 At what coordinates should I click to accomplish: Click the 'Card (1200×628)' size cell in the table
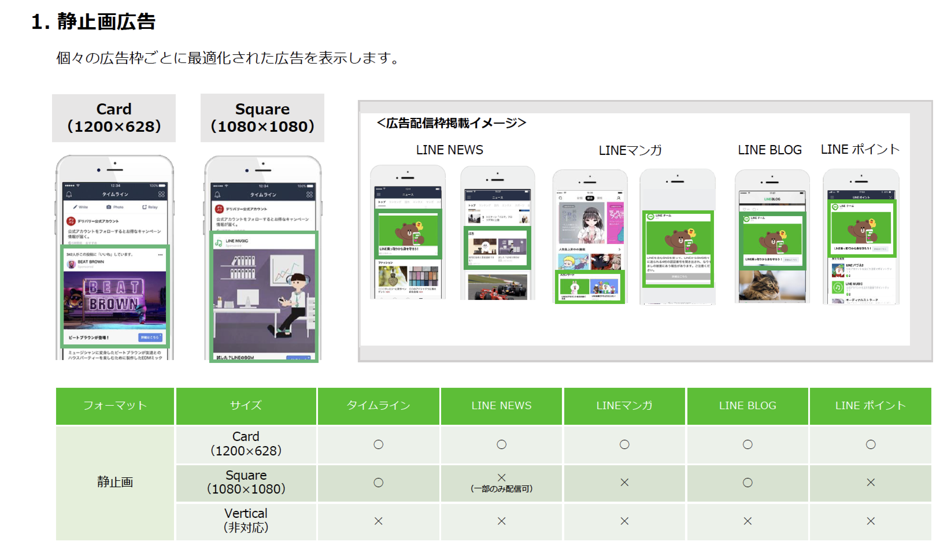[246, 444]
